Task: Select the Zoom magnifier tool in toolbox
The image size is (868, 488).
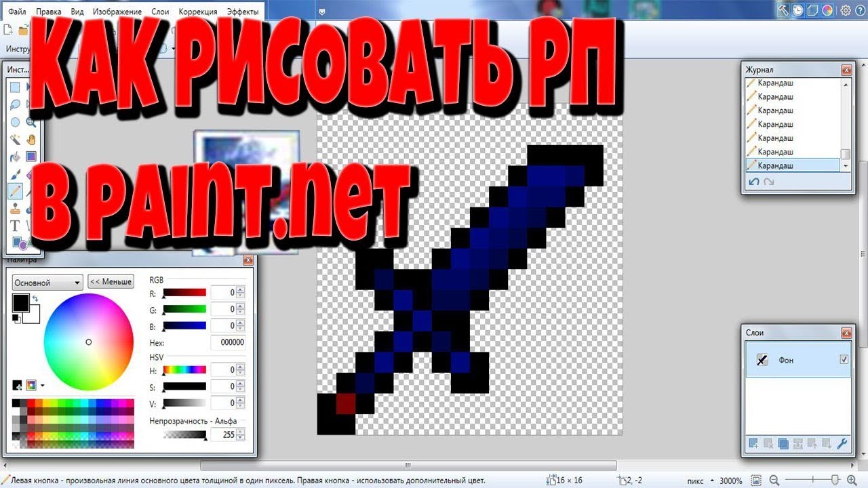Action: (x=31, y=122)
